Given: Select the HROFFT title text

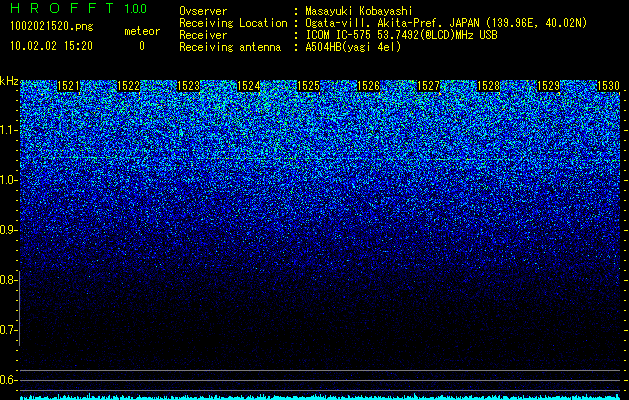Looking at the screenshot, I should [x=62, y=8].
